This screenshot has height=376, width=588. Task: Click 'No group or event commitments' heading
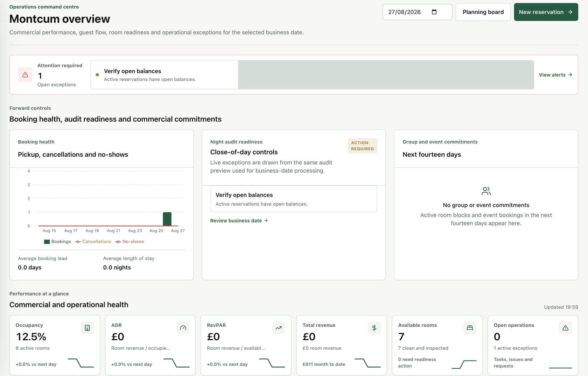pos(486,205)
